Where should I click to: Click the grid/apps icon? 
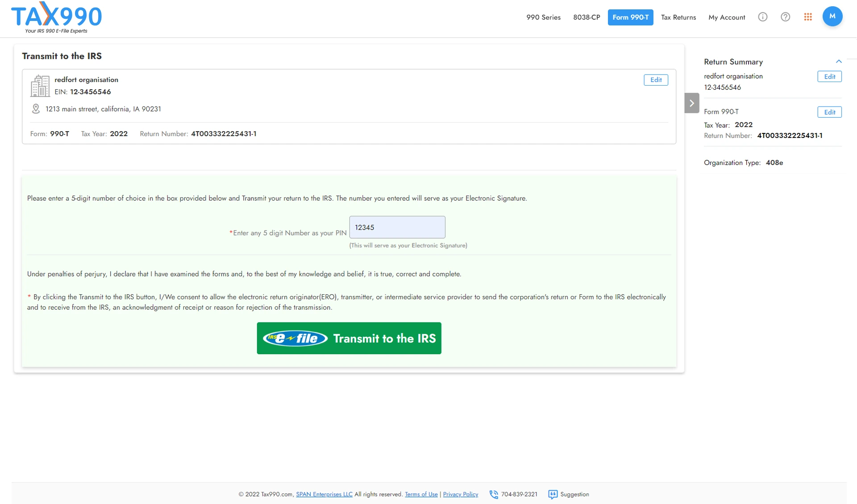[808, 16]
